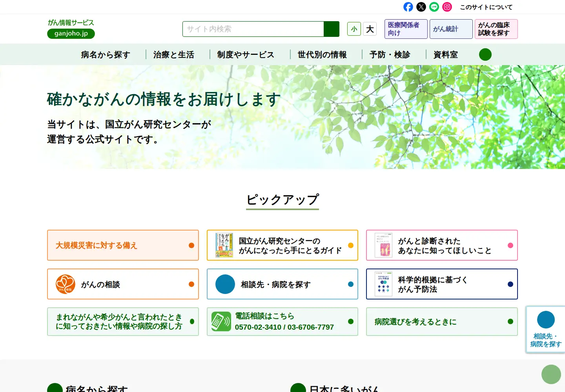Click the guidebook thumbnail in 手にとるガイド card

tap(224, 245)
